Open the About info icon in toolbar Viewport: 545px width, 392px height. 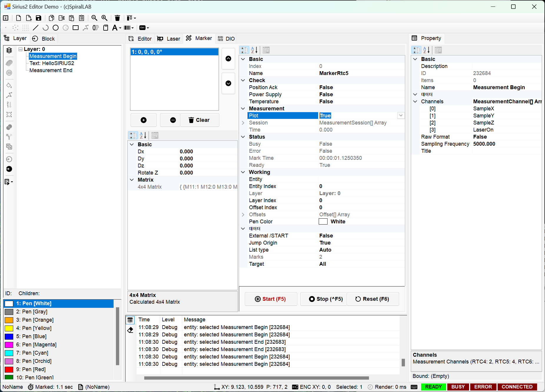click(x=6, y=18)
